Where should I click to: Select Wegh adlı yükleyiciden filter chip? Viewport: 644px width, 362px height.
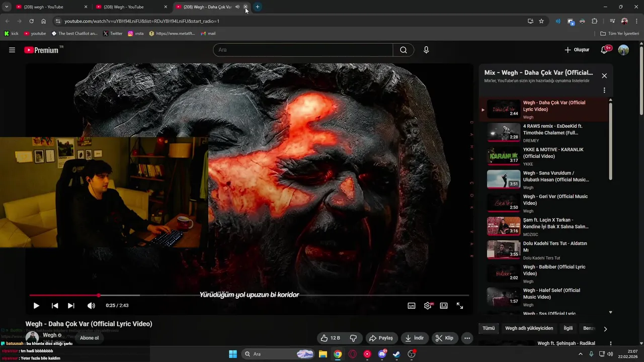coord(529,328)
